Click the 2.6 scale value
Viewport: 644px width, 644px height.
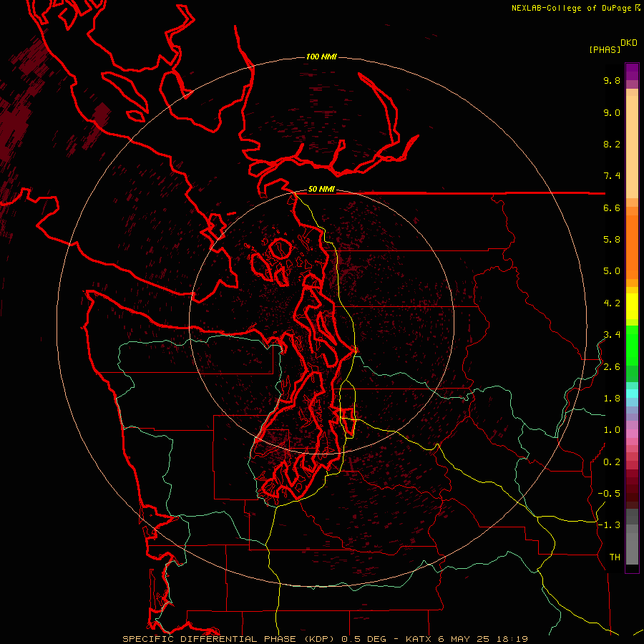tap(612, 367)
